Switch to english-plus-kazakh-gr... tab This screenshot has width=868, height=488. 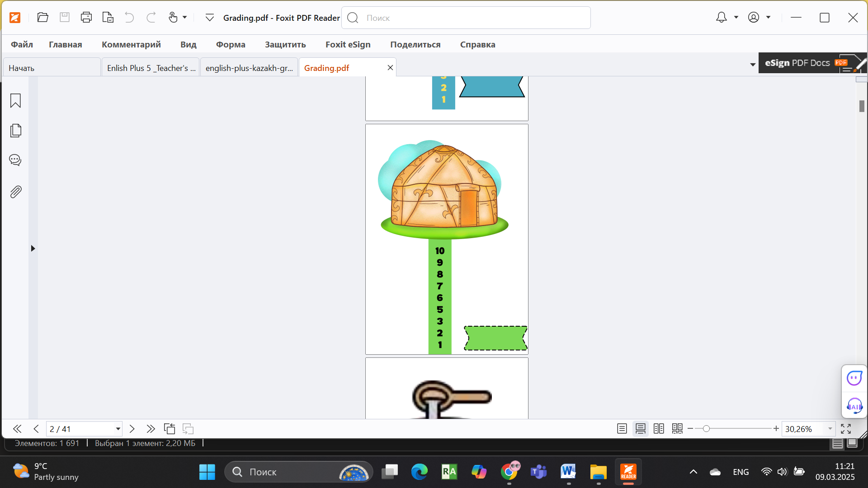click(249, 68)
